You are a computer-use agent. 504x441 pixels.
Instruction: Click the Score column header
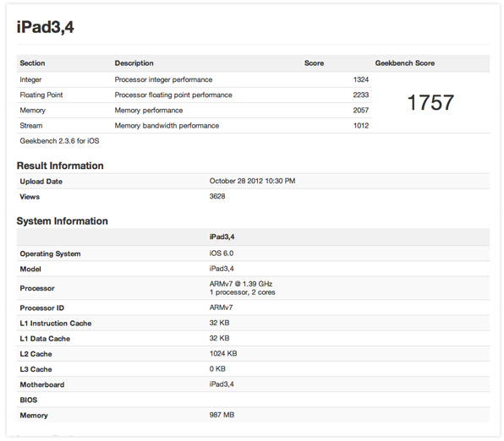coord(314,63)
